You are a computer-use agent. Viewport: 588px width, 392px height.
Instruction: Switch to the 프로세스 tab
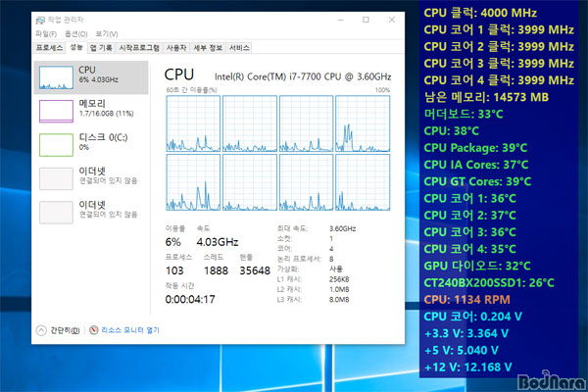click(x=49, y=48)
